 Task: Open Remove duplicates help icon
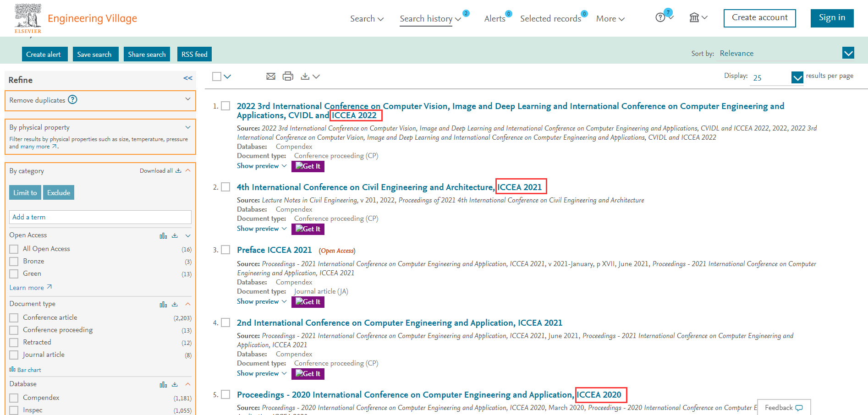(72, 99)
